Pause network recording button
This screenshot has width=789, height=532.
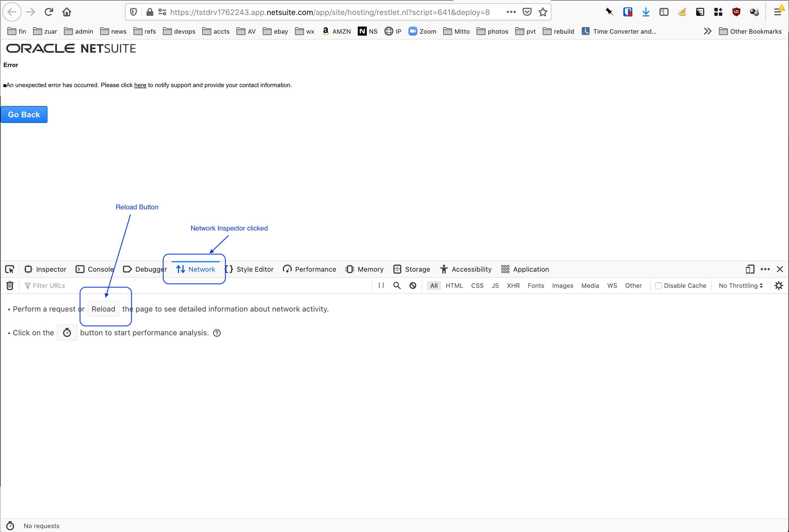pyautogui.click(x=381, y=286)
